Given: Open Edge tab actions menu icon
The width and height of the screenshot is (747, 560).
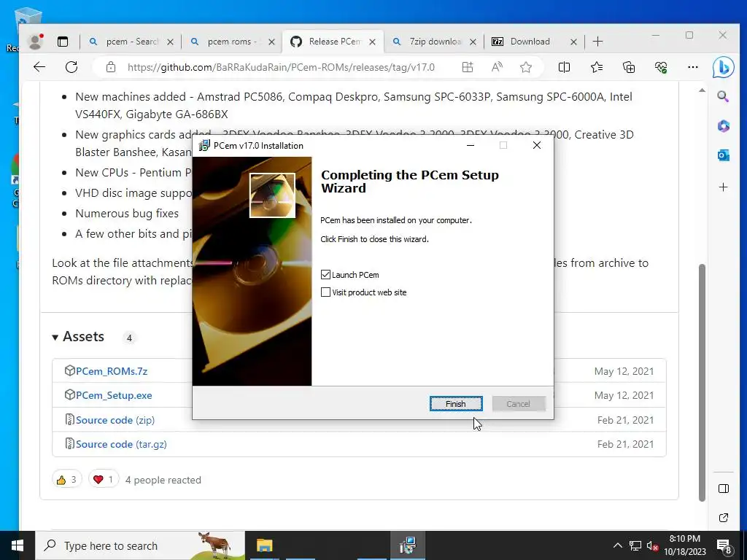Looking at the screenshot, I should [x=63, y=42].
